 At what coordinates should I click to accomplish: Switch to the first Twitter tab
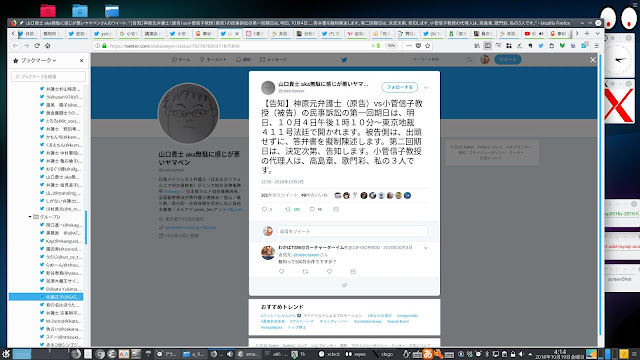28,33
